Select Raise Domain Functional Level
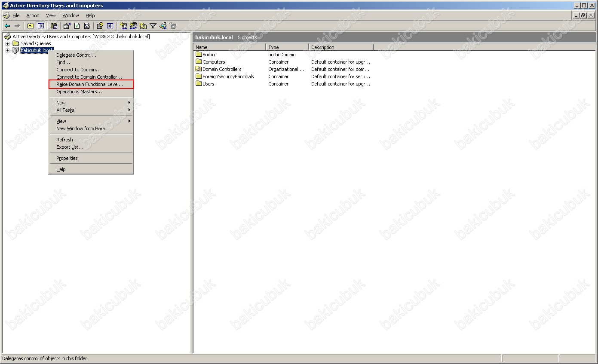The width and height of the screenshot is (598, 364). (x=91, y=84)
